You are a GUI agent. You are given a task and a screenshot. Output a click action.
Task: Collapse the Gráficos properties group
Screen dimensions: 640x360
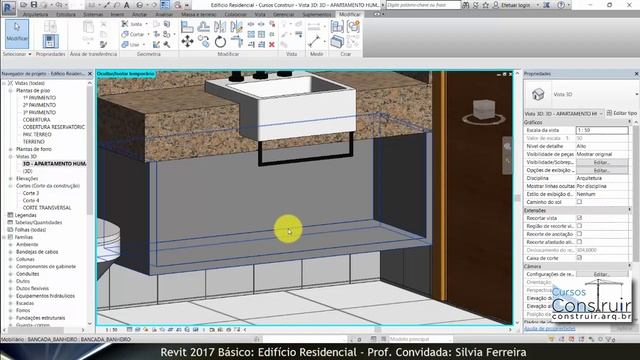pyautogui.click(x=630, y=122)
